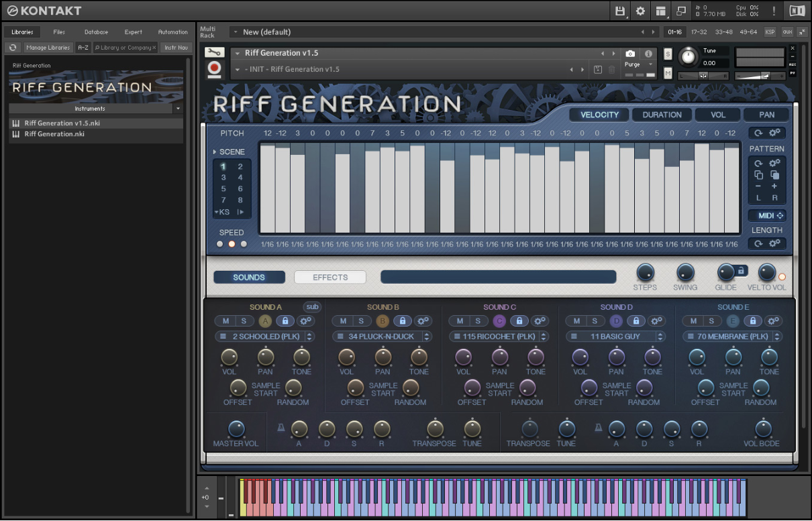Viewport: 812px width, 521px height.
Task: Click the MASTER VOL knob
Action: pyautogui.click(x=236, y=429)
